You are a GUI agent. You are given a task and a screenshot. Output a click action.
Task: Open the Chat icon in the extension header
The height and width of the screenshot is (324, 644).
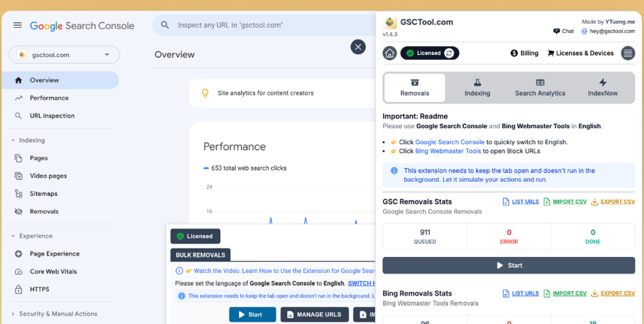(x=555, y=31)
